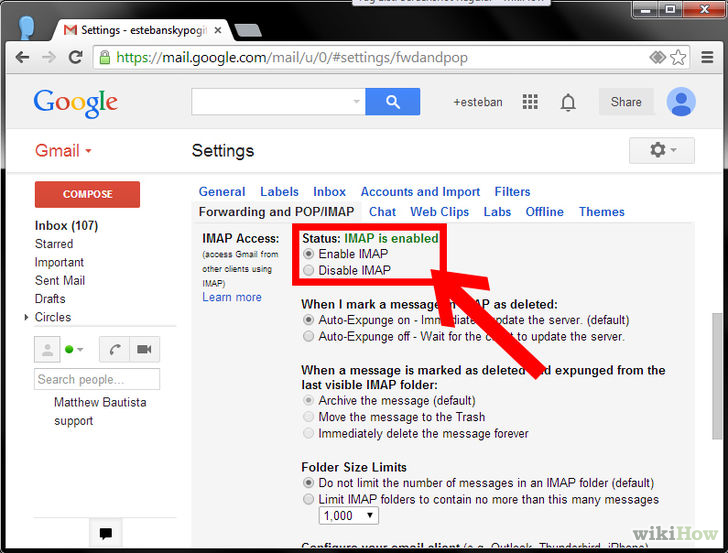Screen dimensions: 728x553
Task: Select Disable IMAP radio button
Action: 308,270
